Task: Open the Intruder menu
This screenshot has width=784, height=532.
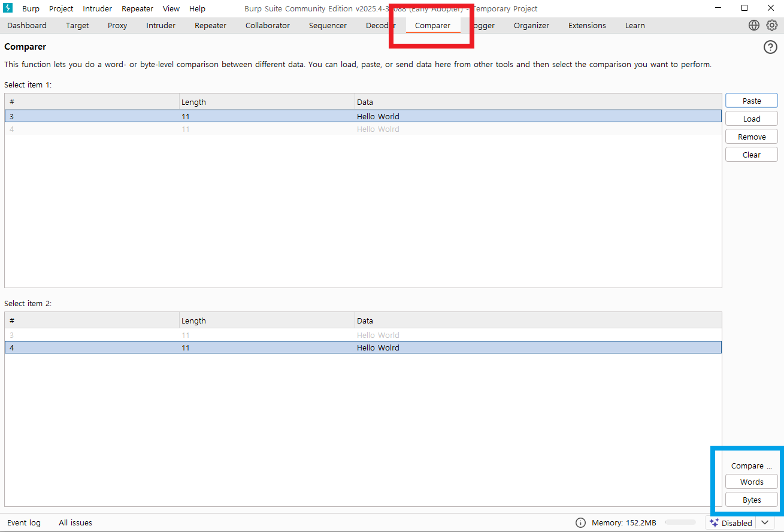Action: pos(97,8)
